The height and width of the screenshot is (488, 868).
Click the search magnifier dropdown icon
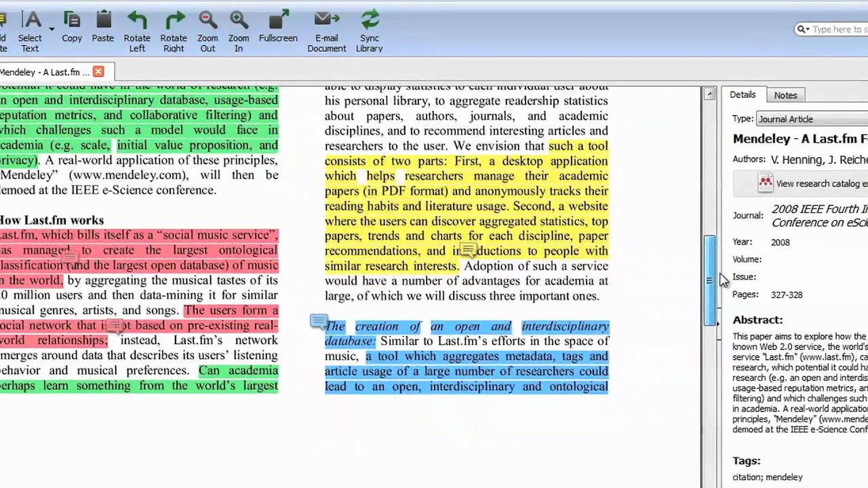803,29
